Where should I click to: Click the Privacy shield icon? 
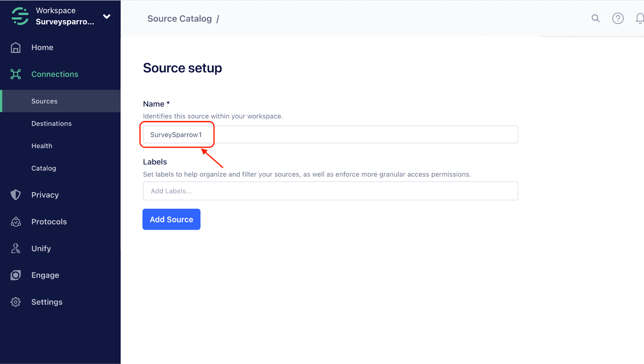tap(16, 195)
